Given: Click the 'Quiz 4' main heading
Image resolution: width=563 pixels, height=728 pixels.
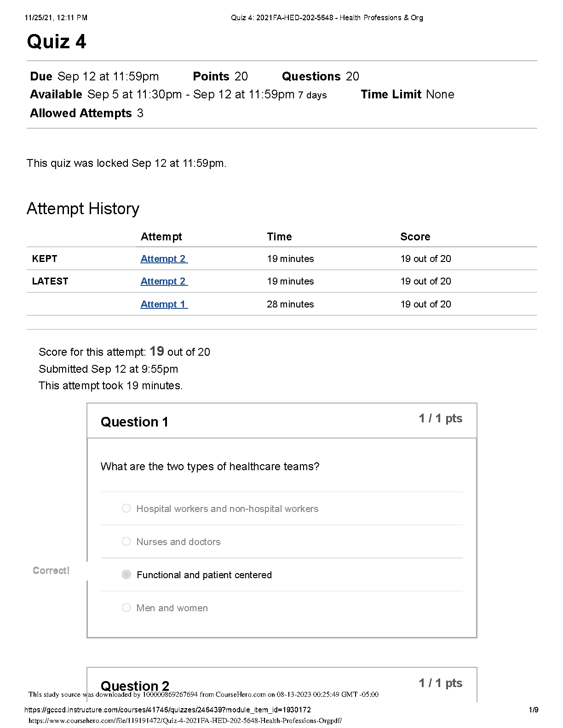Looking at the screenshot, I should (57, 42).
